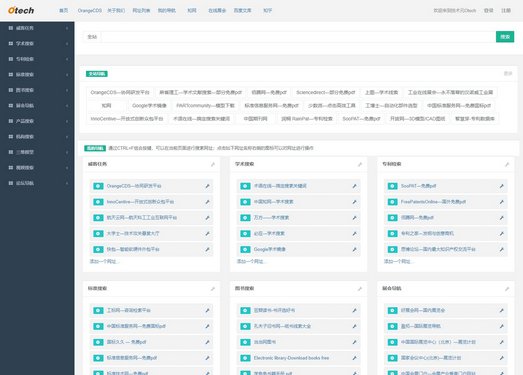Click wrench icon on 国标久久 row

pyautogui.click(x=207, y=342)
